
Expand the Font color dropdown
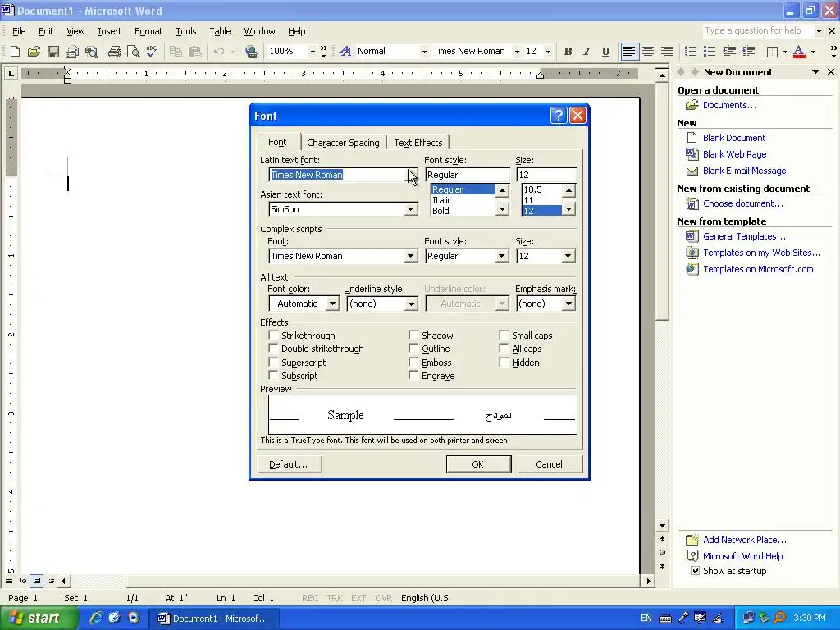coord(333,304)
